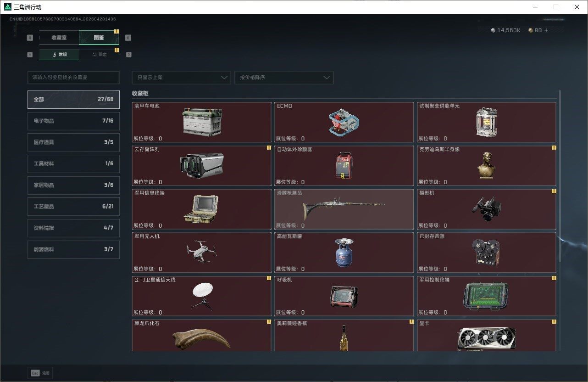
Task: Click the 自动体外除颤器 defibrillator image
Action: [x=344, y=165]
